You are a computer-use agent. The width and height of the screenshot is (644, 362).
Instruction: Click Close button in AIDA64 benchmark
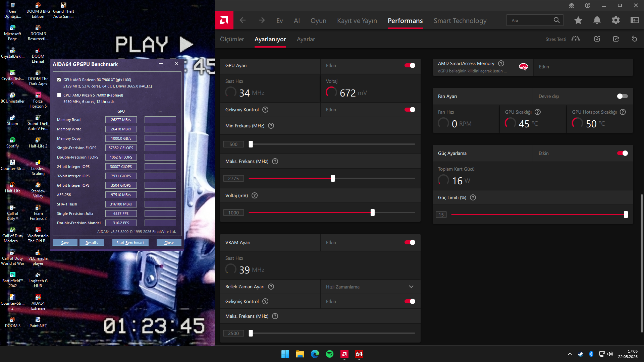[x=169, y=243]
